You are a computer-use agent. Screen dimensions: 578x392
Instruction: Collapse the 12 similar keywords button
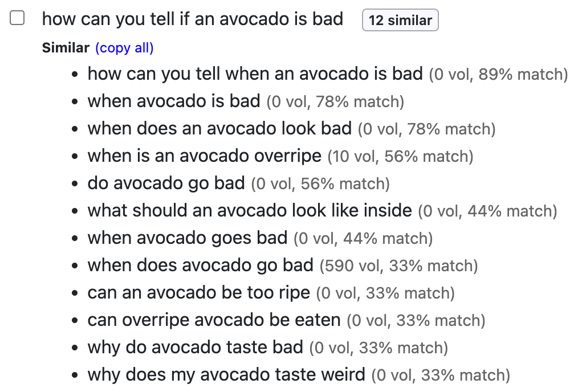click(400, 20)
